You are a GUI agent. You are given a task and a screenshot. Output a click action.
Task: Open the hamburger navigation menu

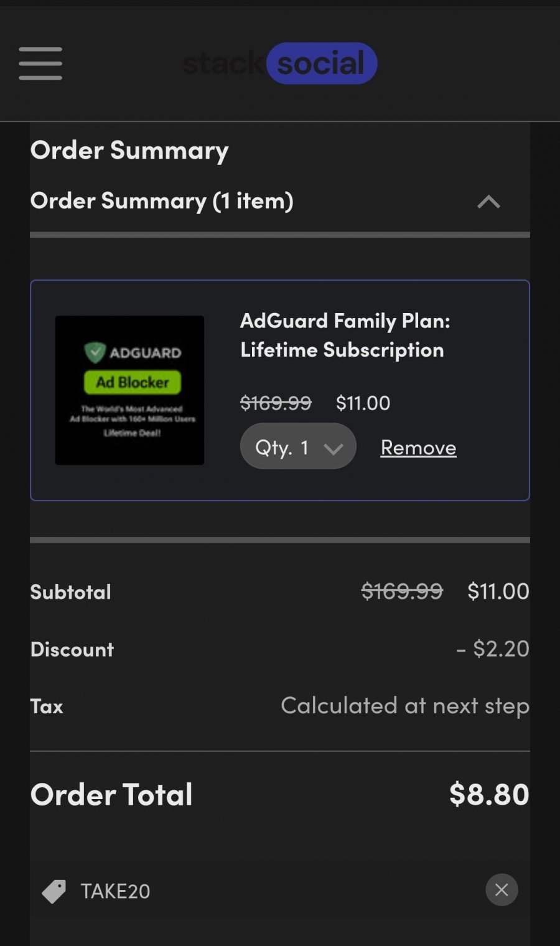(x=40, y=63)
